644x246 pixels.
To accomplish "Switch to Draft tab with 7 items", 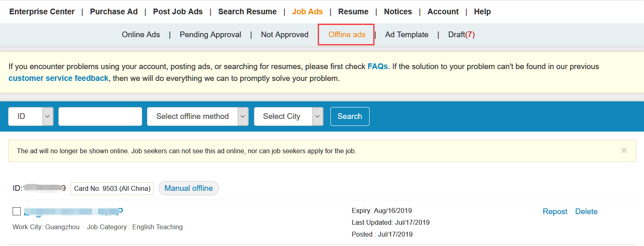I will click(x=461, y=34).
